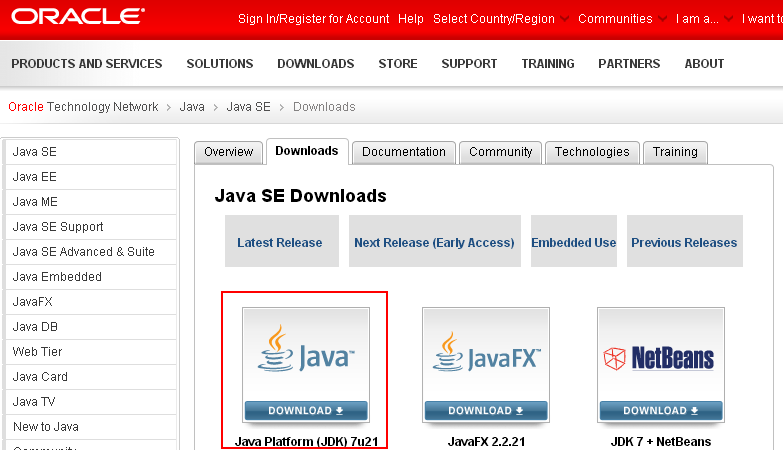
Task: Open Products and Services menu
Action: pos(87,64)
